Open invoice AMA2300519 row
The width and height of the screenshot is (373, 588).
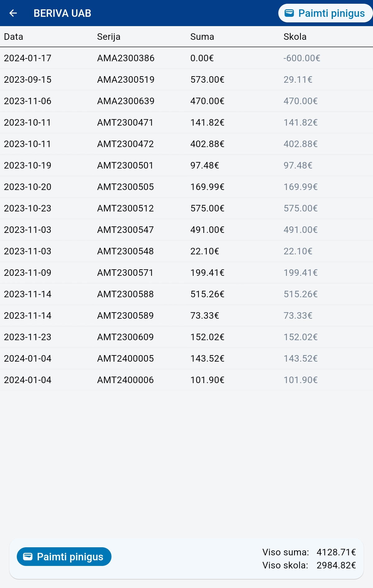click(x=186, y=80)
